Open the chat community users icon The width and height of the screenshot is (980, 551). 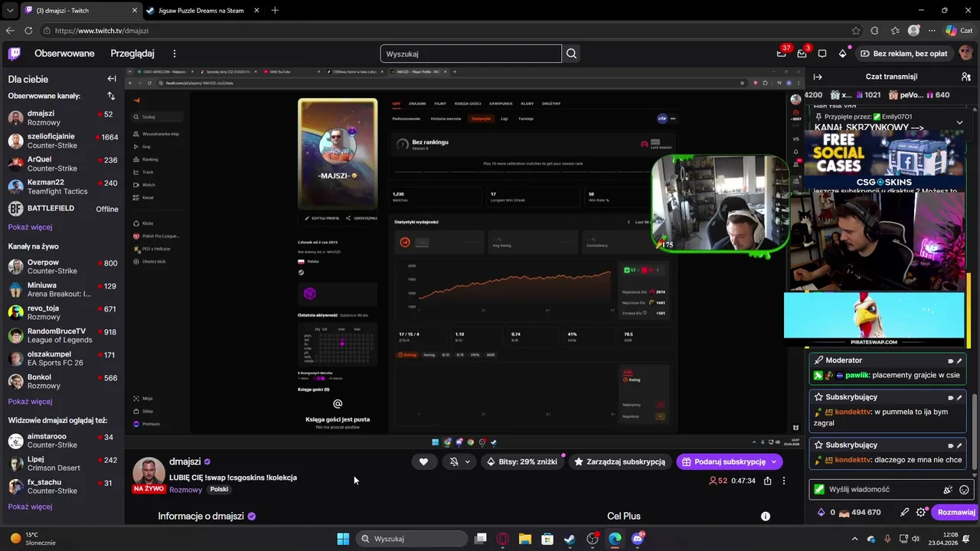pos(966,77)
